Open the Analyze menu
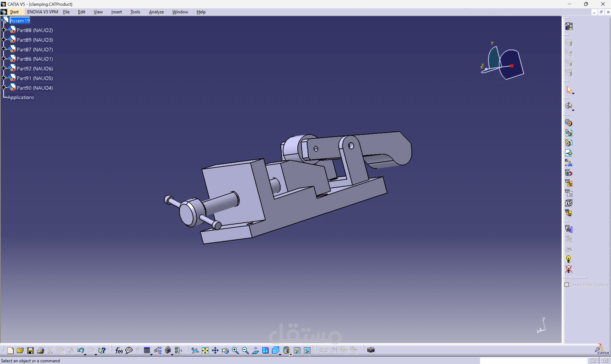 (x=156, y=12)
